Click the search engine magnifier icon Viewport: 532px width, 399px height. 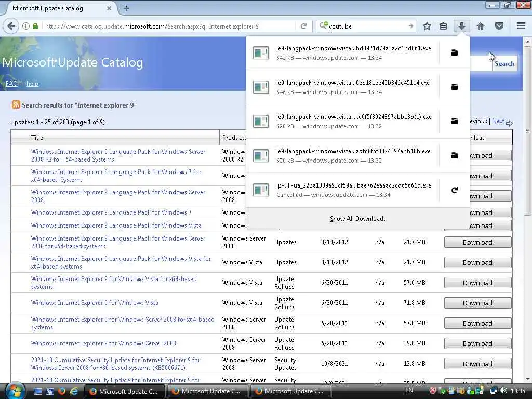(x=323, y=26)
